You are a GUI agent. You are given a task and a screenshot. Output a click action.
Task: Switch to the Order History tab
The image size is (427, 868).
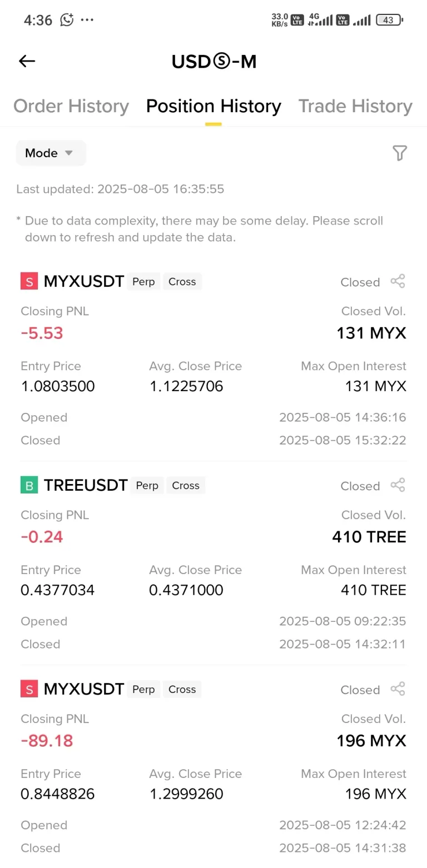pyautogui.click(x=71, y=106)
